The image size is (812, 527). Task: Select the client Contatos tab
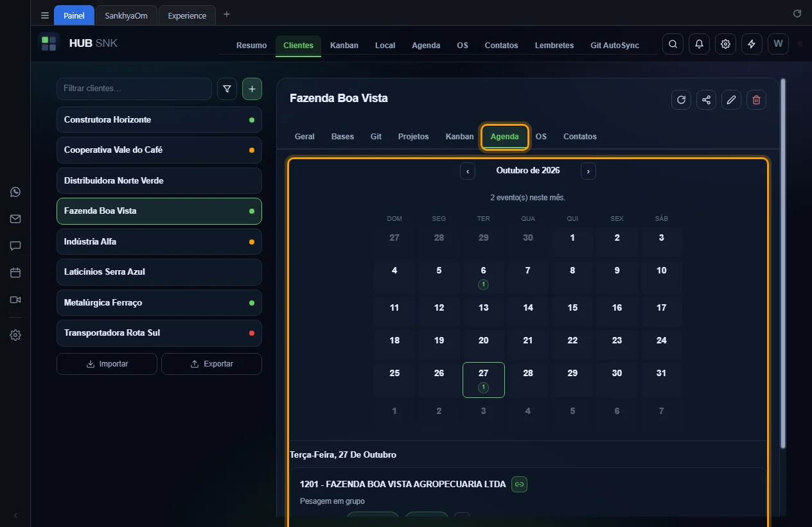(580, 137)
